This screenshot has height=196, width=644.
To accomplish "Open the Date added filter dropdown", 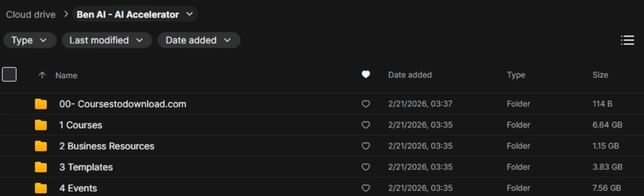I will 198,40.
